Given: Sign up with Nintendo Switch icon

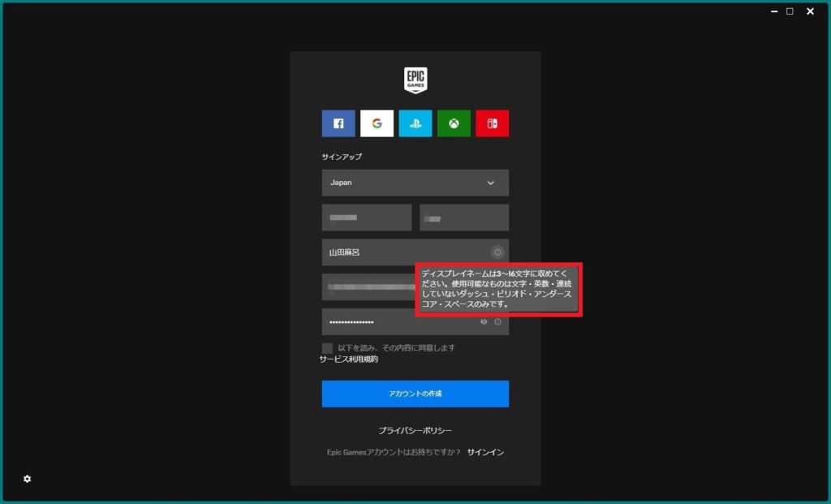Looking at the screenshot, I should pos(493,123).
